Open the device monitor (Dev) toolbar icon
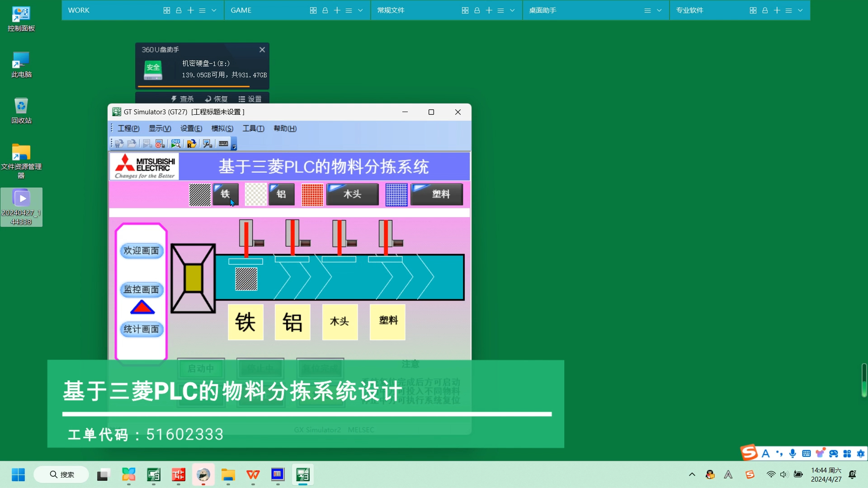The width and height of the screenshot is (868, 488). (176, 144)
